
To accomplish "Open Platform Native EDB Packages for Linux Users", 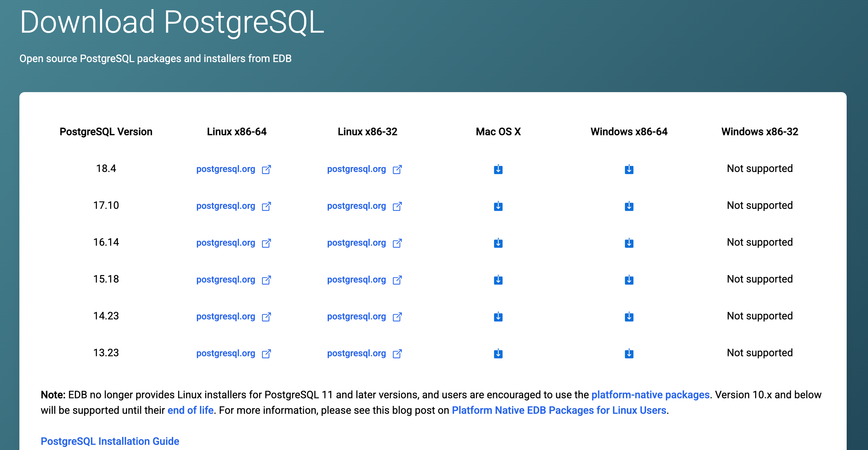I will 559,410.
